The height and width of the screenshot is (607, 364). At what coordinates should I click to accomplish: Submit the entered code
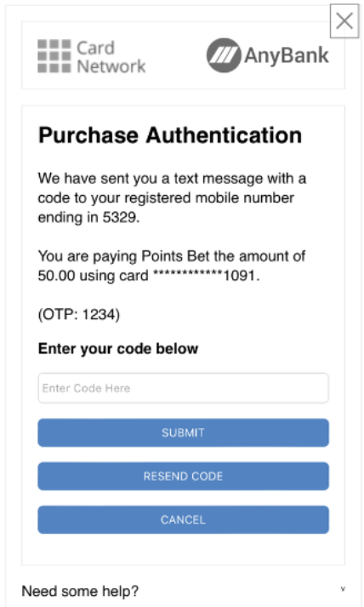point(184,432)
